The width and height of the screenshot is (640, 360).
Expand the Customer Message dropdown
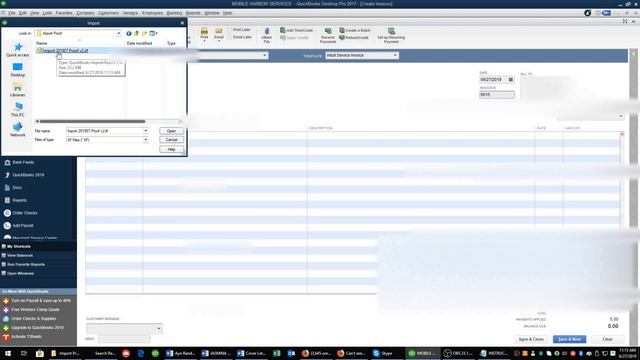tap(158, 329)
